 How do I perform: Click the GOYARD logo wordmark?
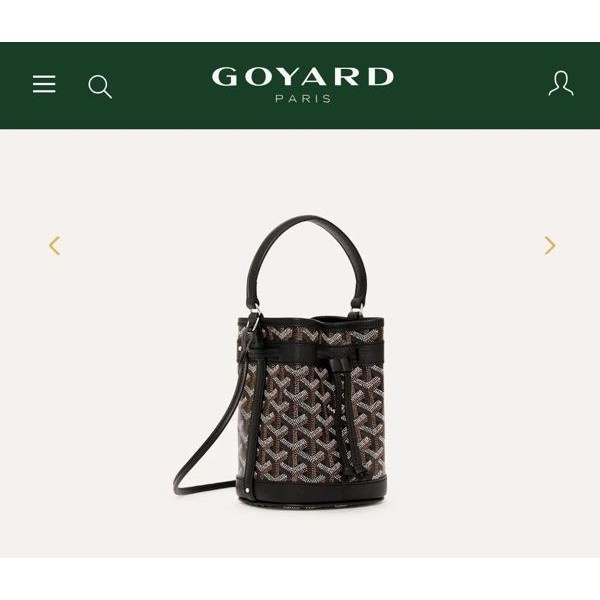(303, 77)
